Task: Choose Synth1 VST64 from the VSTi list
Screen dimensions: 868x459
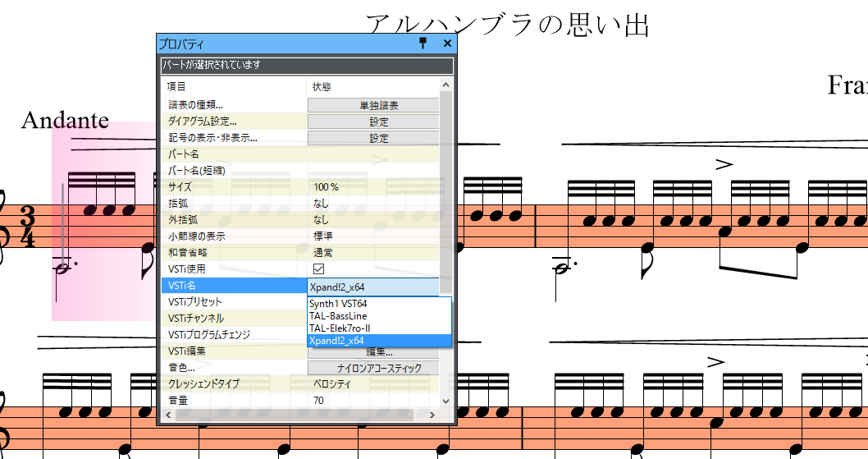Action: [x=379, y=303]
